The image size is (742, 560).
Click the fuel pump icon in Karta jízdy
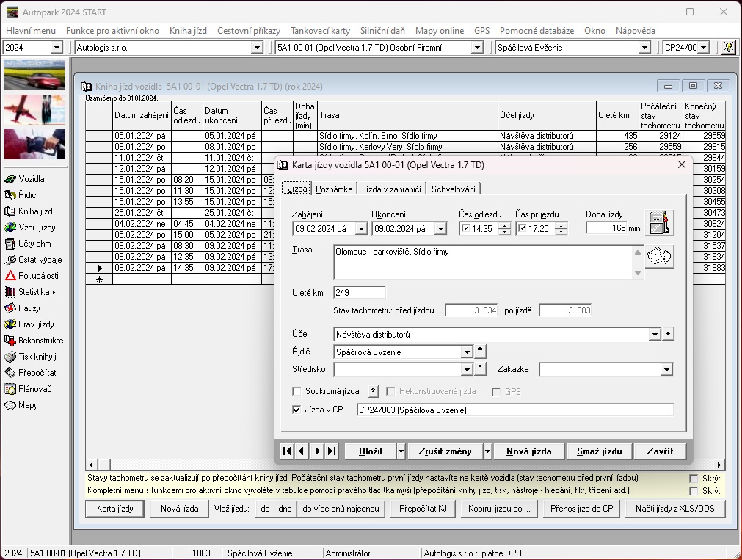tap(659, 222)
